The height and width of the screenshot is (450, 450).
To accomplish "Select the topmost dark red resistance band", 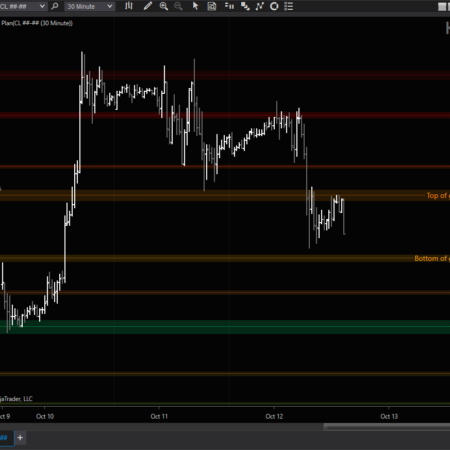I will point(225,75).
